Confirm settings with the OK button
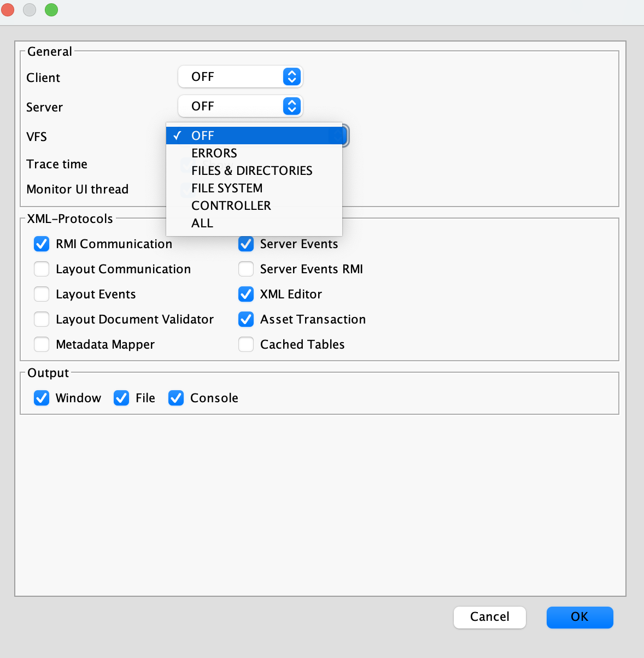The width and height of the screenshot is (644, 658). tap(579, 617)
